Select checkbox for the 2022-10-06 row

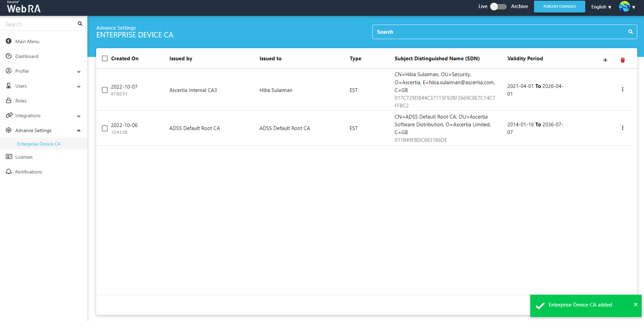[x=105, y=128]
